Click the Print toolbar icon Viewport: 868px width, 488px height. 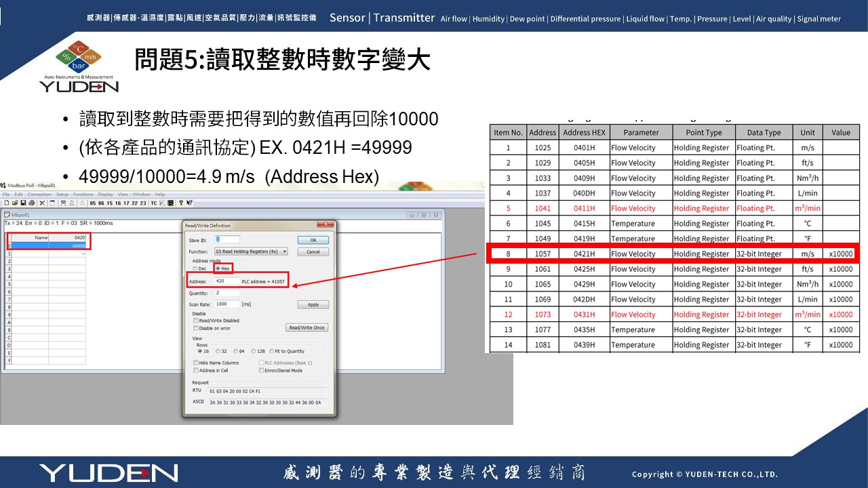click(x=31, y=203)
